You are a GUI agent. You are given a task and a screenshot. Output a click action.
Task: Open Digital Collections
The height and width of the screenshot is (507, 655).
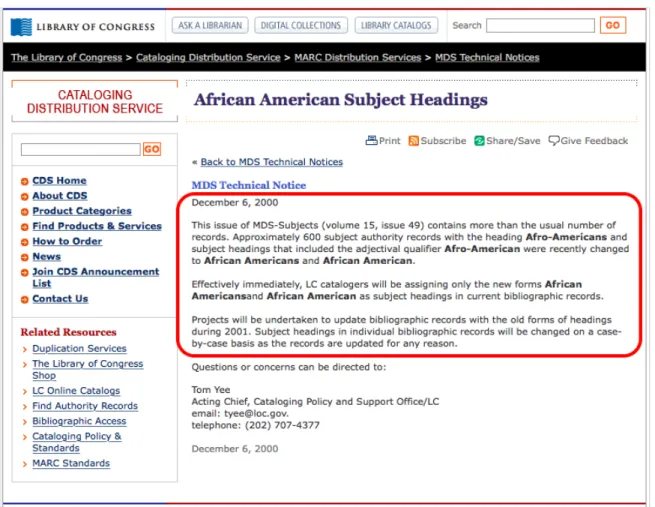(301, 25)
